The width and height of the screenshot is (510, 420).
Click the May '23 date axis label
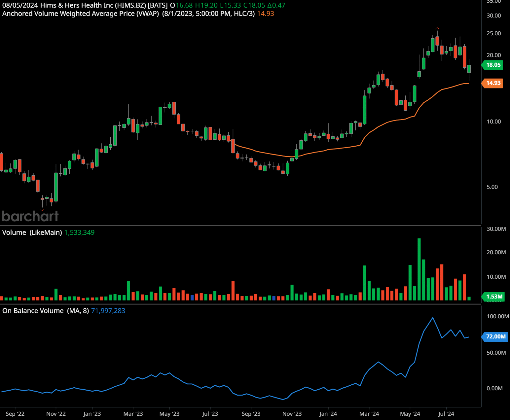point(169,414)
